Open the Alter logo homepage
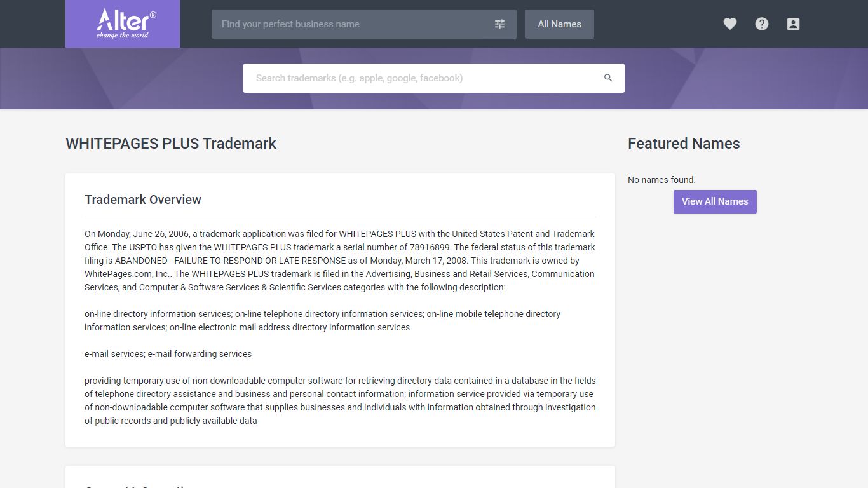Viewport: 868px width, 488px height. pyautogui.click(x=123, y=24)
